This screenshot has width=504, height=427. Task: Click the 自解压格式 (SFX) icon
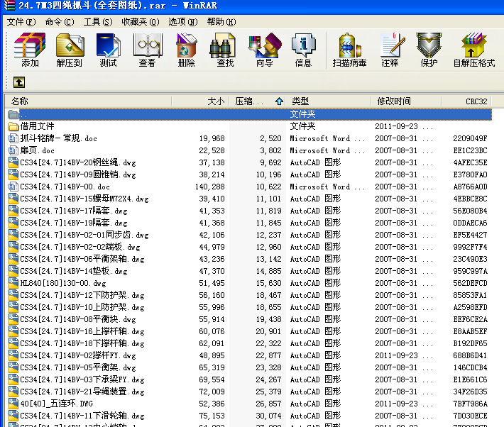point(473,50)
